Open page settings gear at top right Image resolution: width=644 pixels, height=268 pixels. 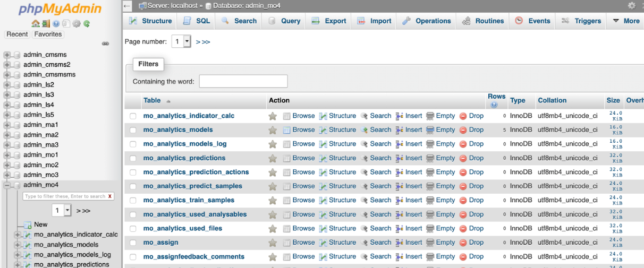pyautogui.click(x=631, y=5)
